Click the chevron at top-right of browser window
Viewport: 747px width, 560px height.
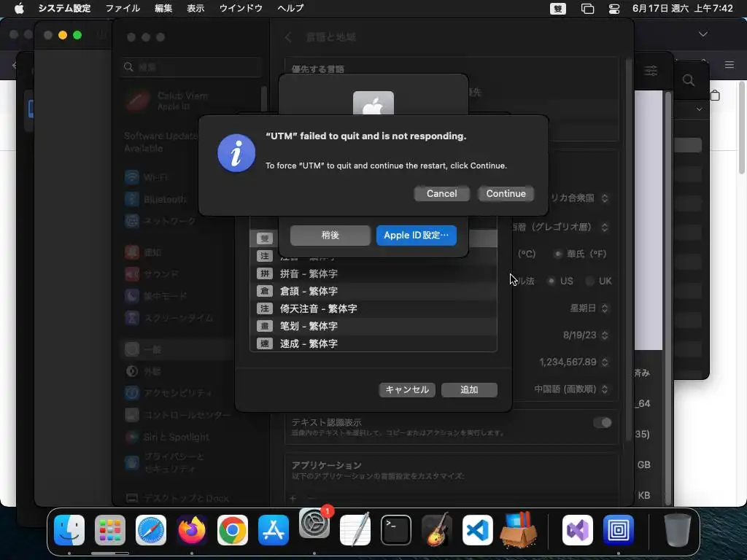tap(703, 34)
